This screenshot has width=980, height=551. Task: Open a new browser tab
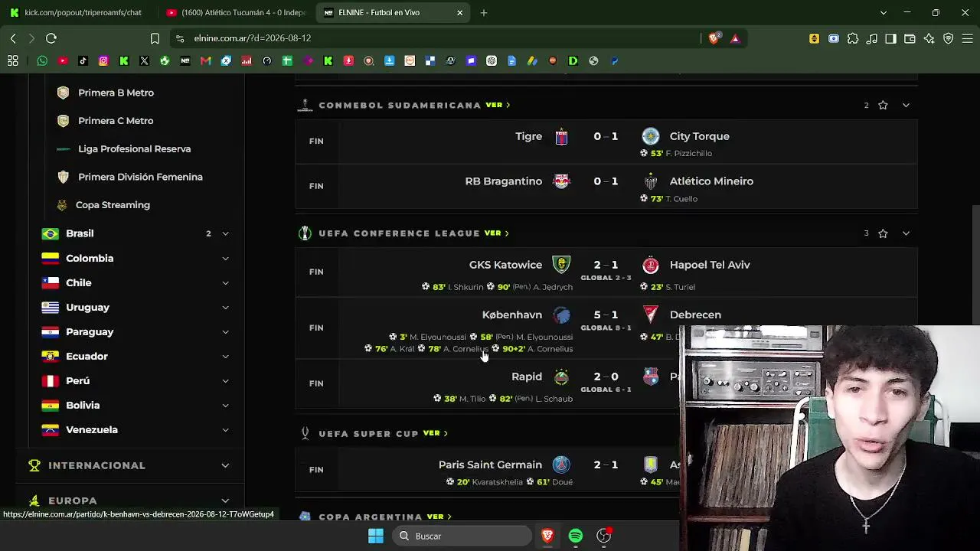pyautogui.click(x=484, y=13)
